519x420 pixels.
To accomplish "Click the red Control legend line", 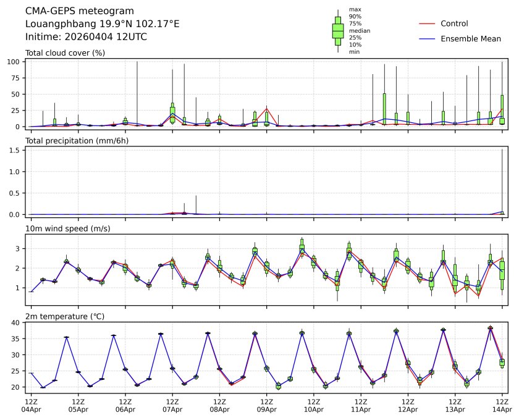I will (427, 23).
